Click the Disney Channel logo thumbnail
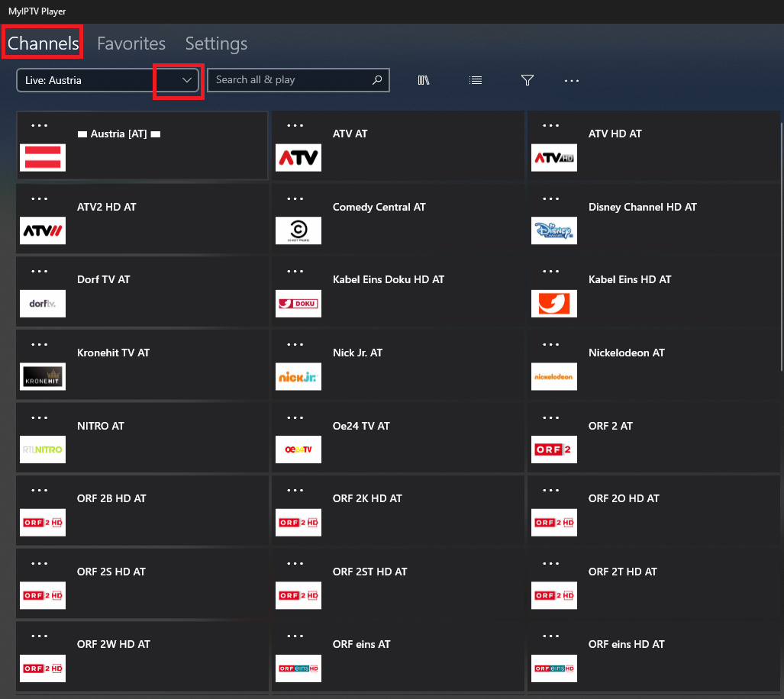This screenshot has width=784, height=699. click(x=554, y=230)
